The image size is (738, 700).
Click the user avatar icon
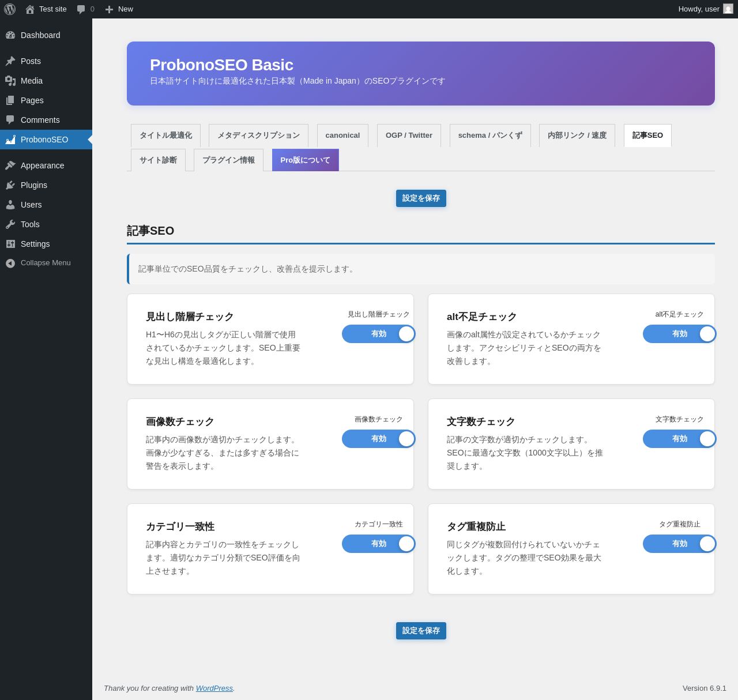click(728, 9)
